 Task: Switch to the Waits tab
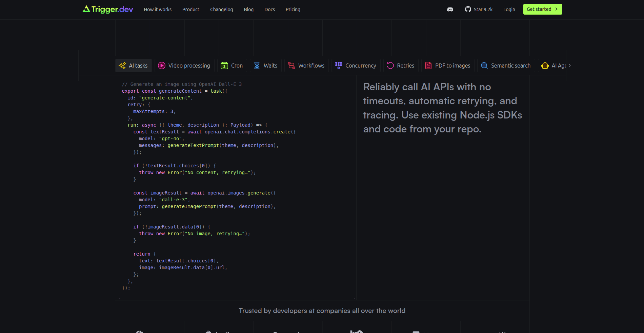266,66
